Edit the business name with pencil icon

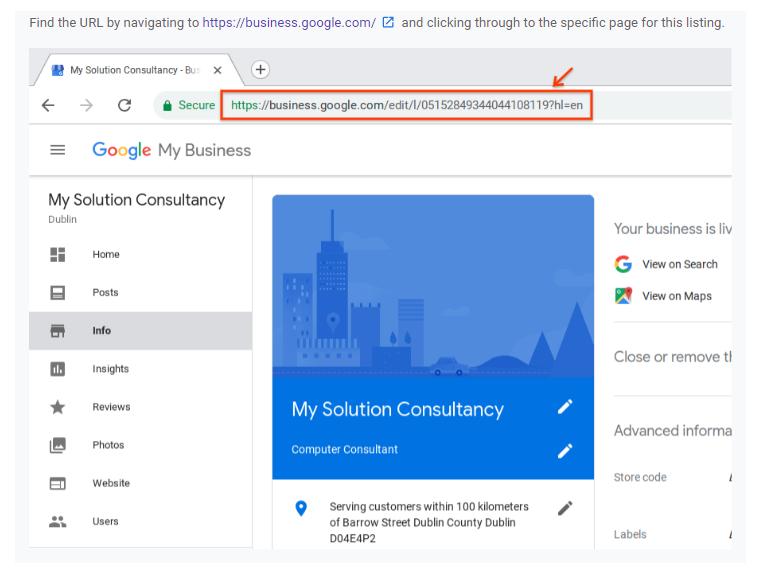click(565, 407)
